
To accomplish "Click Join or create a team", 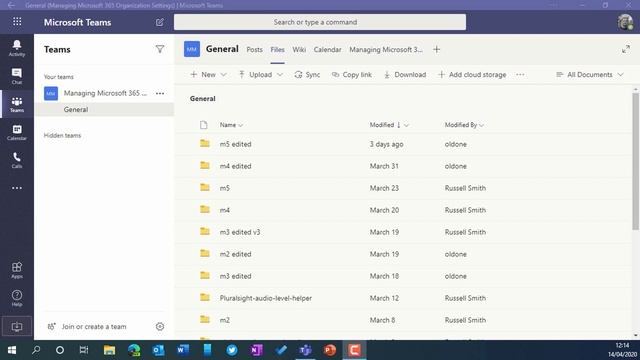I will click(x=87, y=327).
